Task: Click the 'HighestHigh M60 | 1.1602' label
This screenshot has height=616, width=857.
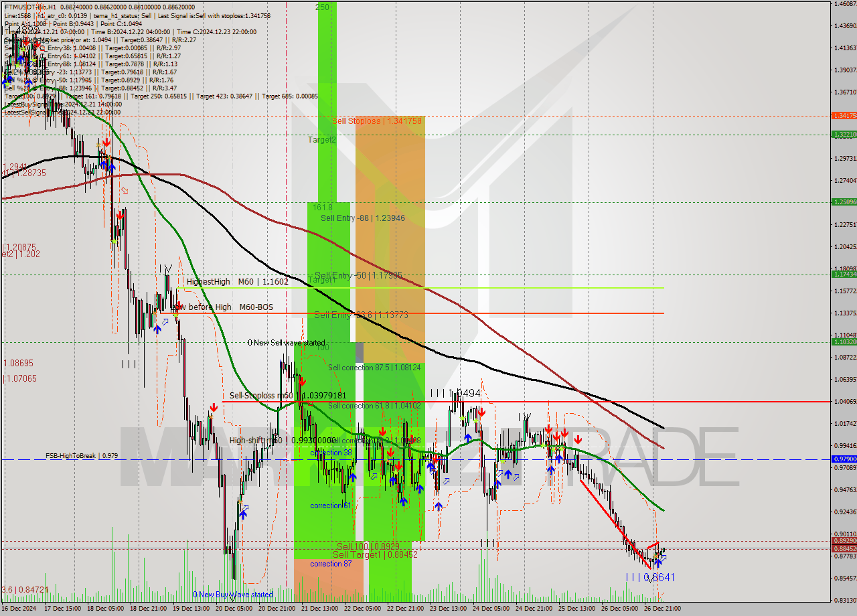Action: 238,282
